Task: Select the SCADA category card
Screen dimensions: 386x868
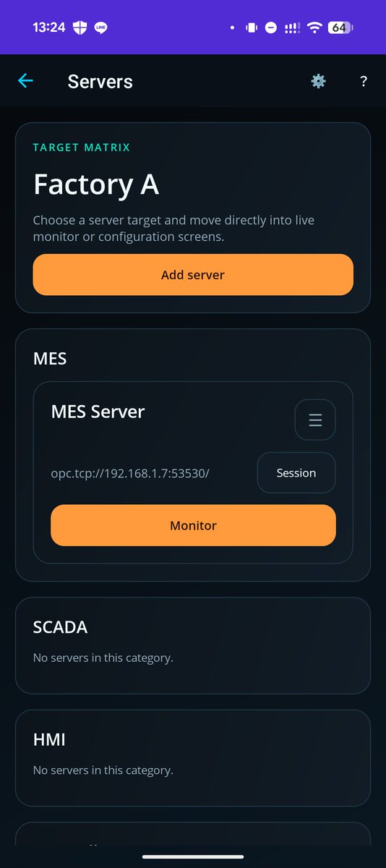Action: pos(193,645)
